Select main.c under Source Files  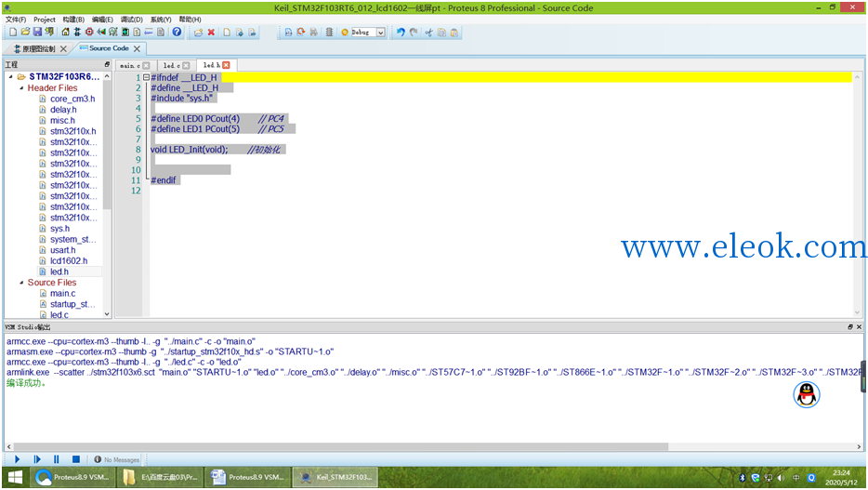[x=62, y=294]
